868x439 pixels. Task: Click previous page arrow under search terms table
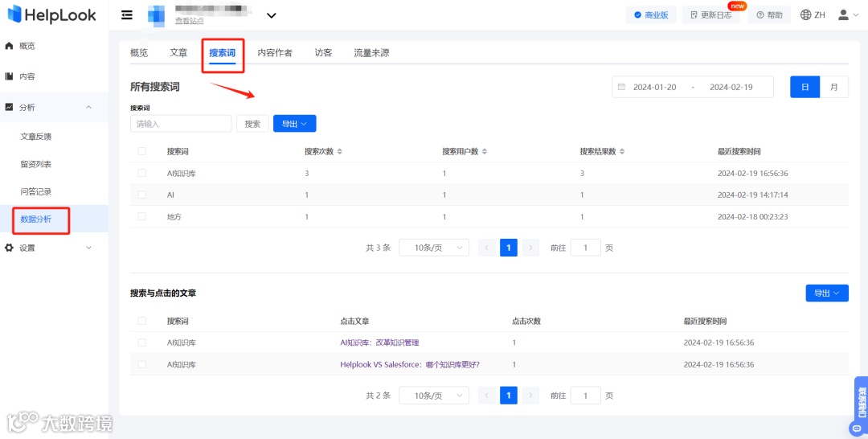(x=487, y=248)
